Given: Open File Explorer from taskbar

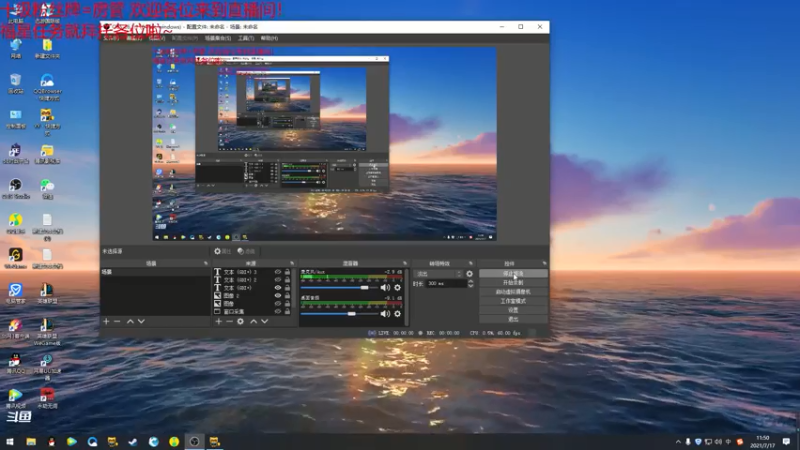Looking at the screenshot, I should (31, 442).
